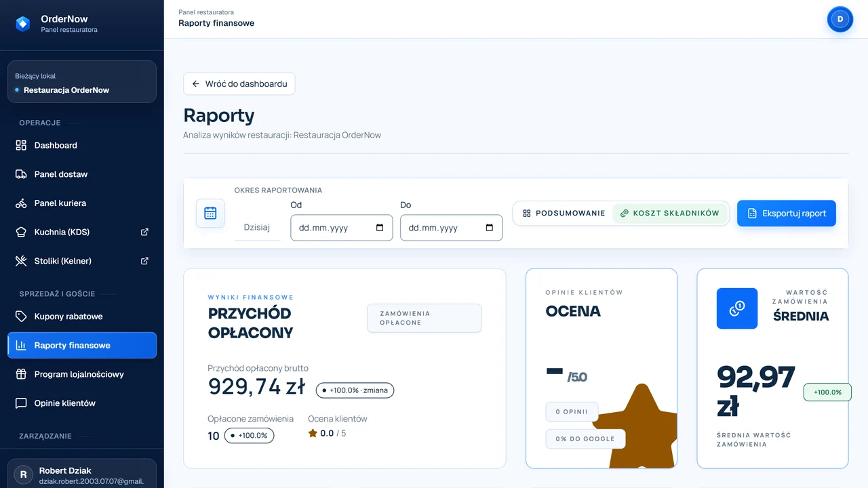Open Kupony rabatowe menu item
868x488 pixels.
[x=82, y=317]
